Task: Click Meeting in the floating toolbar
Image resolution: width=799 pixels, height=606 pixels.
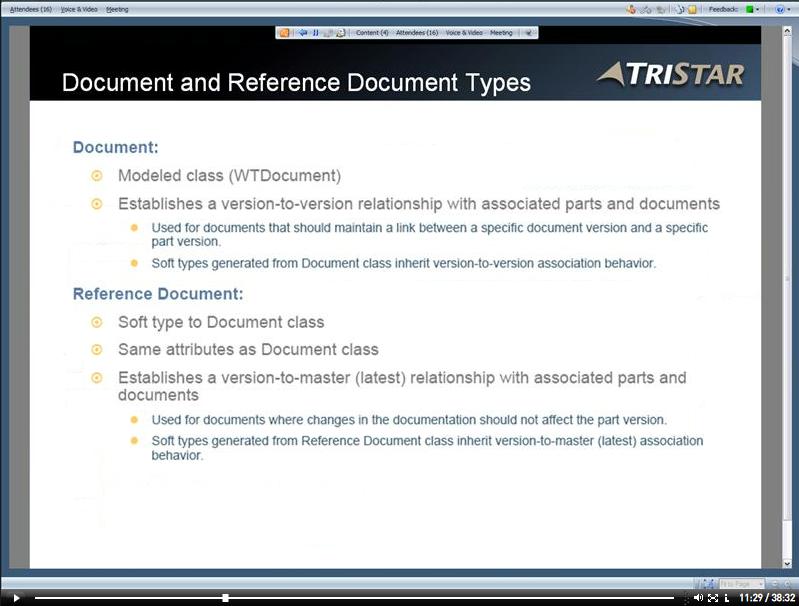Action: coord(501,33)
